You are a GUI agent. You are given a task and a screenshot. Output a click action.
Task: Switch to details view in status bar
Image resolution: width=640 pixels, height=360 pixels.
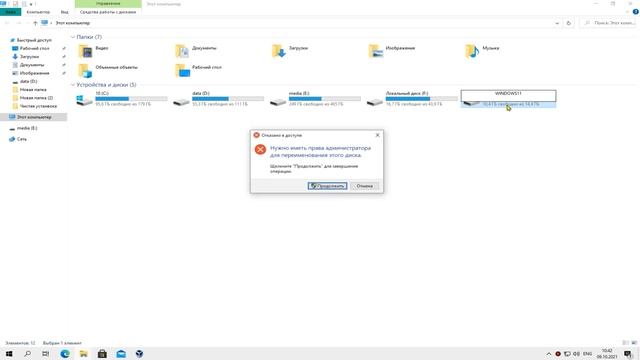625,343
